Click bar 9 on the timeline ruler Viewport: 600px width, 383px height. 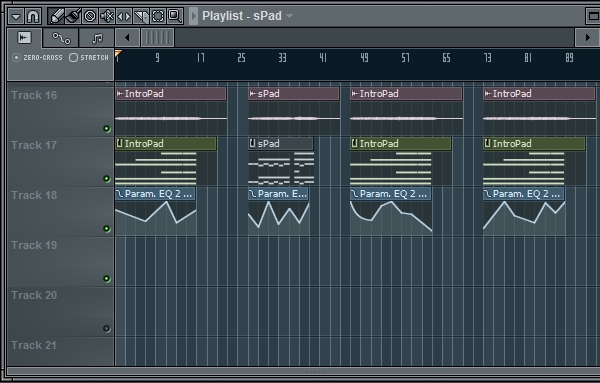[x=157, y=58]
